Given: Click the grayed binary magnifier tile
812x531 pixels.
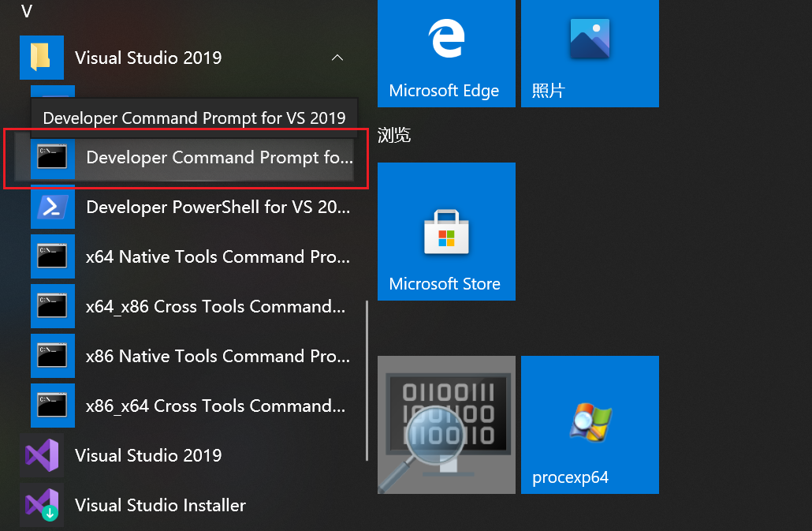Looking at the screenshot, I should [446, 424].
